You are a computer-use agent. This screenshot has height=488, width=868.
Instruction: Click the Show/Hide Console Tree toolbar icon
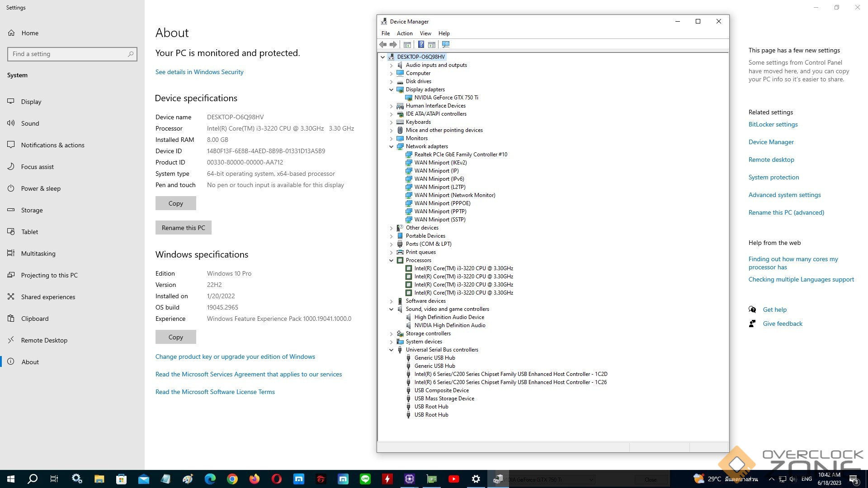click(407, 44)
